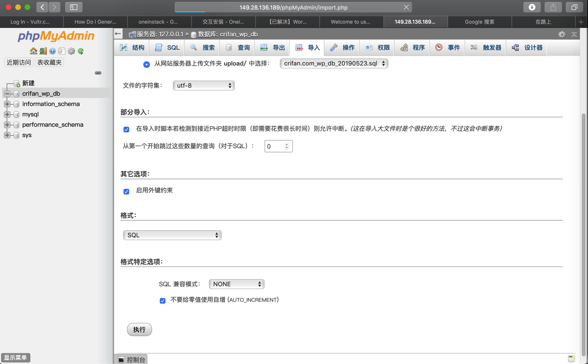Expand the mysql database node
Image resolution: width=588 pixels, height=364 pixels.
(7, 114)
